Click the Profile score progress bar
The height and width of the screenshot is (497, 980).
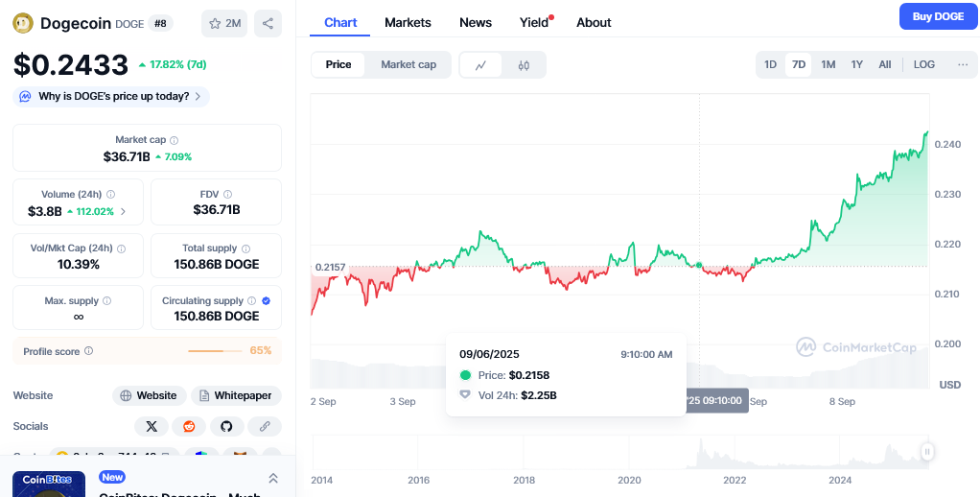coord(215,351)
